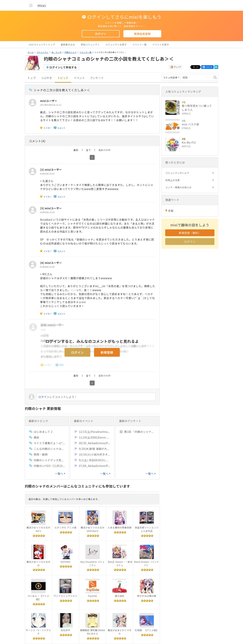Open the コミュ内全体 search scope dropdown
Viewport: 243px width, 644px height.
click(x=171, y=77)
